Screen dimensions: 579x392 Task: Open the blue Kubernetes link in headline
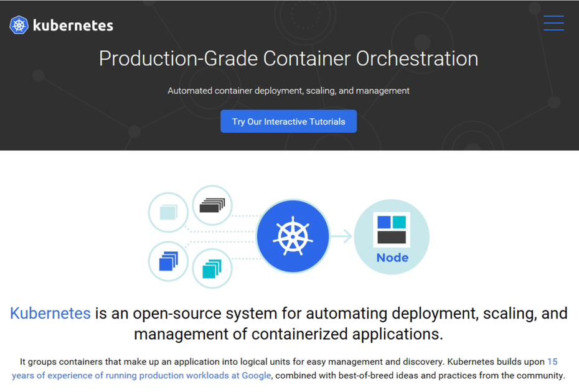coord(50,313)
